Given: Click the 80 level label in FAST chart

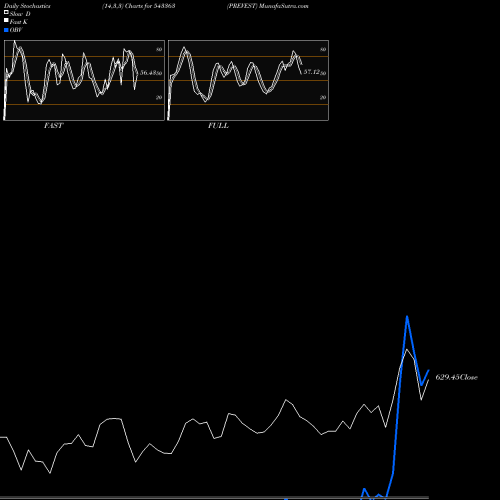Looking at the screenshot, I should 159,50.
